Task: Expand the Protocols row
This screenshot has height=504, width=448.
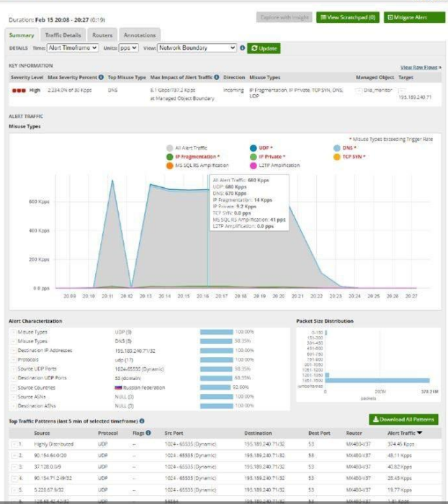Action: [14, 360]
